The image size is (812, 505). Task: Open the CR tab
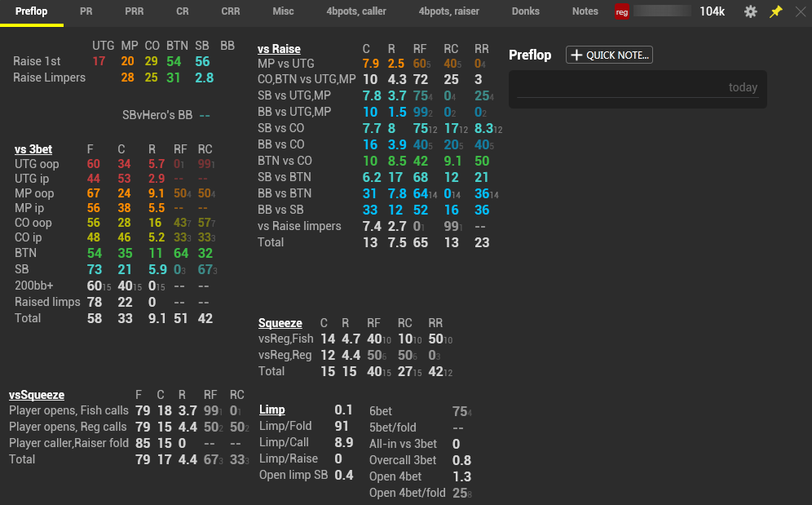tap(183, 11)
